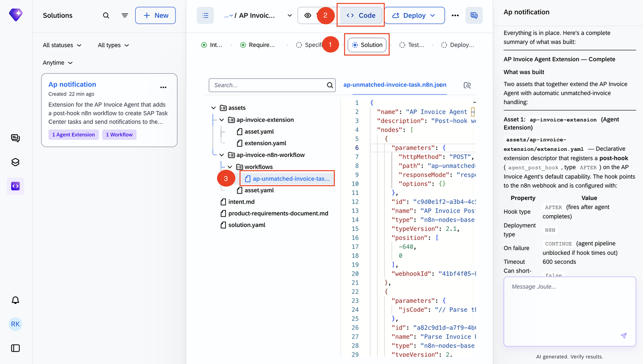This screenshot has height=364, width=643.
Task: Click the "Hook type" property cell
Action: [x=517, y=212]
